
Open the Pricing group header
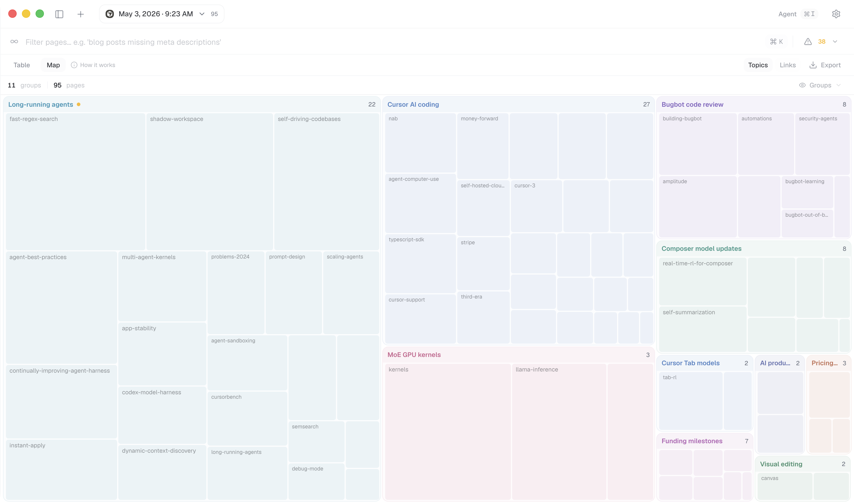click(828, 363)
